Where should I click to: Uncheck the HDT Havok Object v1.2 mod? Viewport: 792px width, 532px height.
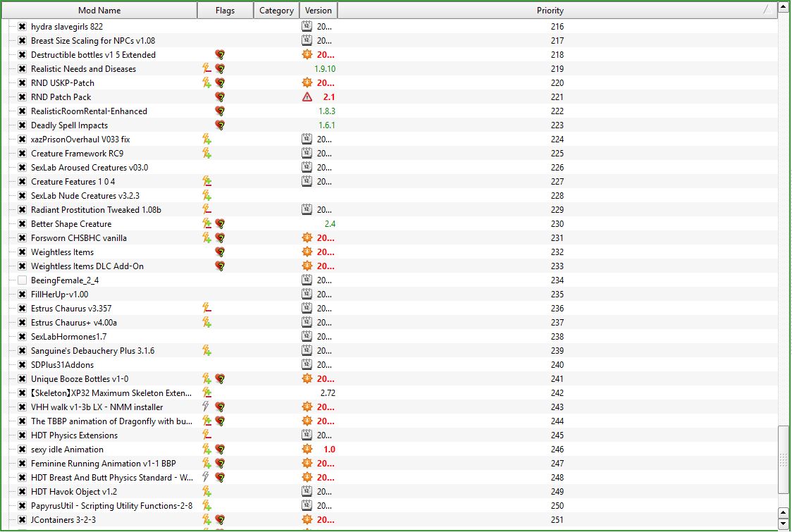22,492
